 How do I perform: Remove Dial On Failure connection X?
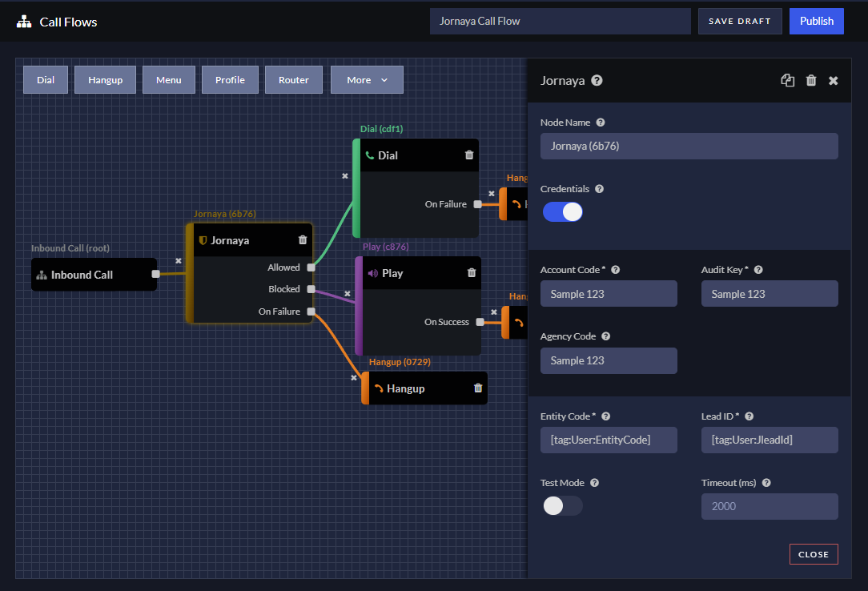tap(492, 194)
